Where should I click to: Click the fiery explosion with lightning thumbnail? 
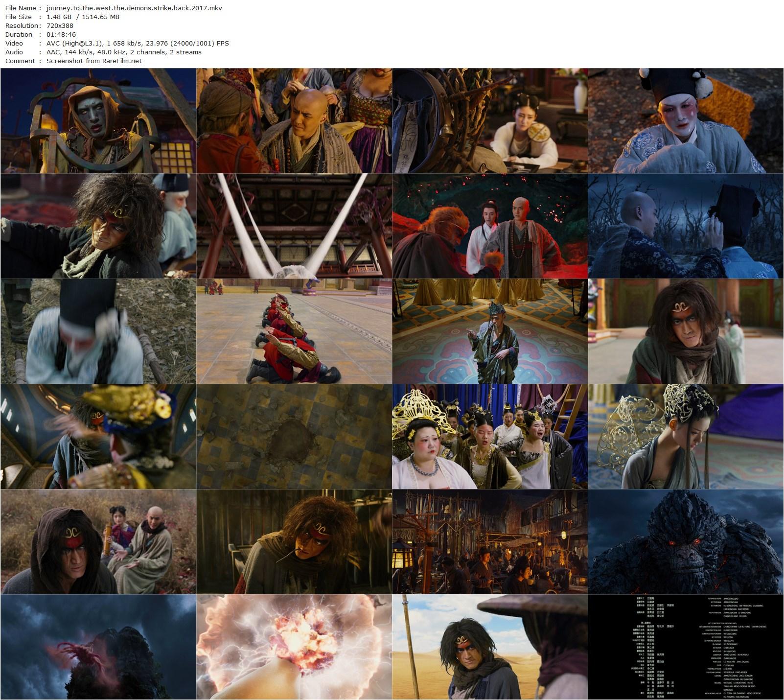pyautogui.click(x=294, y=647)
